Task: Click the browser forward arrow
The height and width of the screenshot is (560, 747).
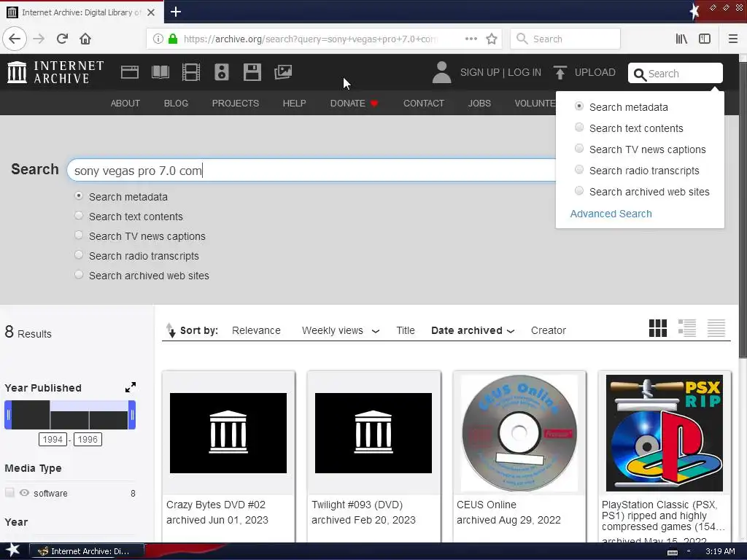Action: click(x=39, y=39)
